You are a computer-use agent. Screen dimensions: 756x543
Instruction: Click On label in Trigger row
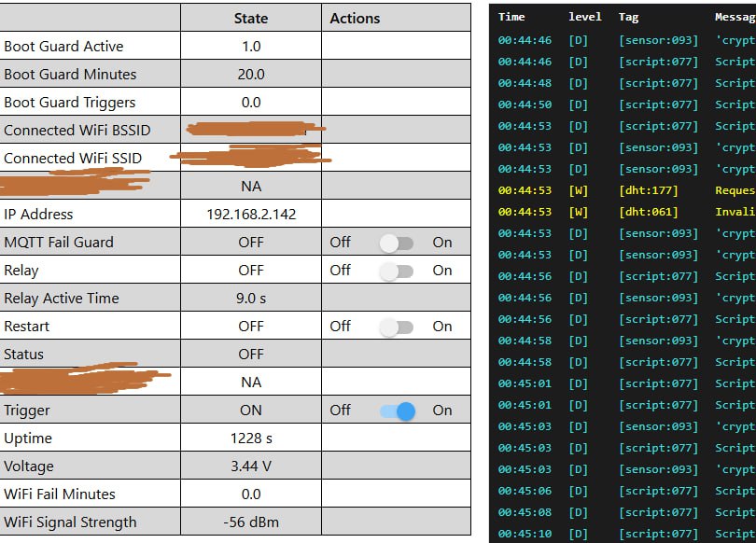pos(442,410)
